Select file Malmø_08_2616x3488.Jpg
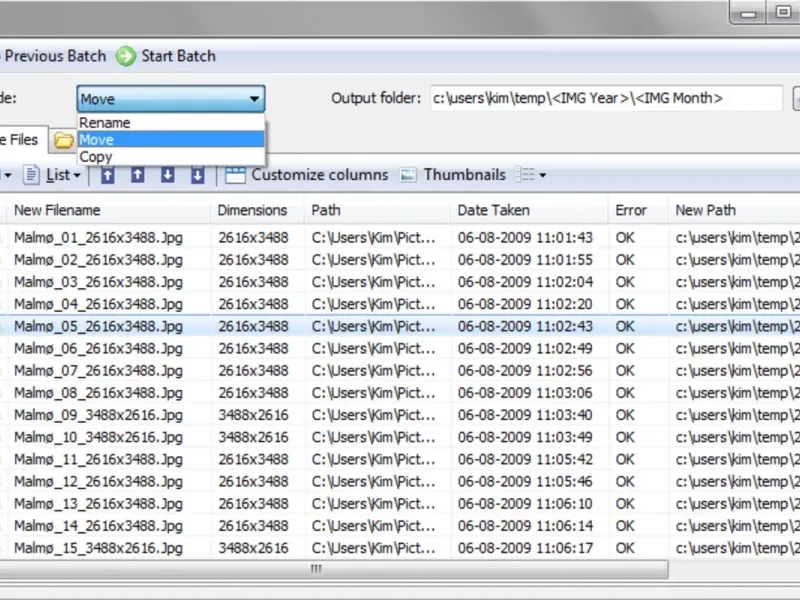 [x=98, y=393]
